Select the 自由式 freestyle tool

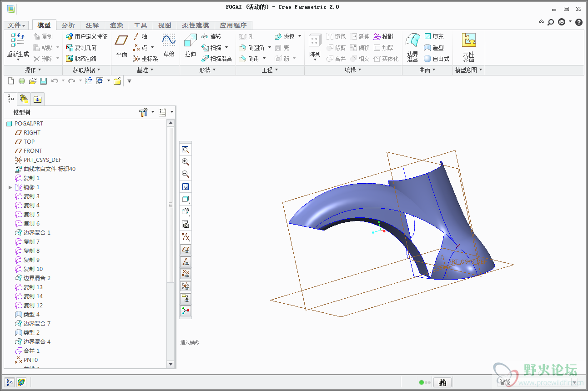pos(437,59)
